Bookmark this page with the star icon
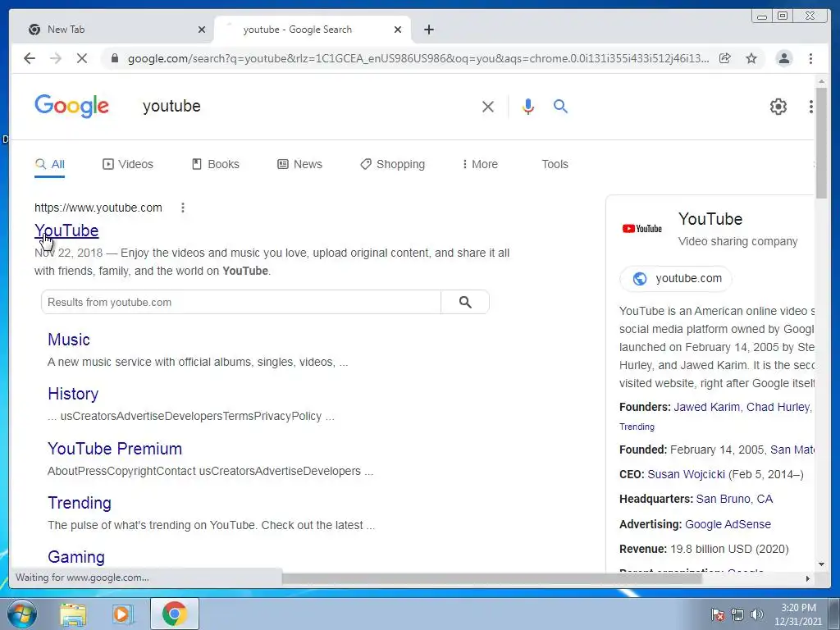The image size is (840, 630). coord(751,58)
